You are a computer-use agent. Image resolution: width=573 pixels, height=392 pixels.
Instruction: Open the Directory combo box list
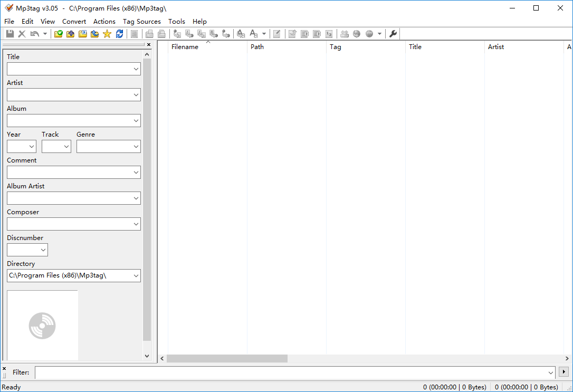click(136, 276)
